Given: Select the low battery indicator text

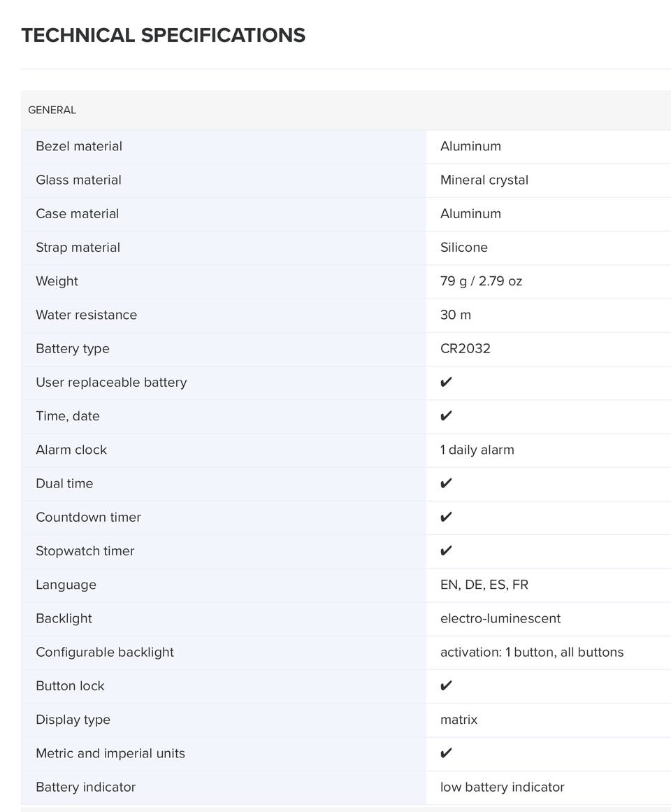Looking at the screenshot, I should [503, 787].
